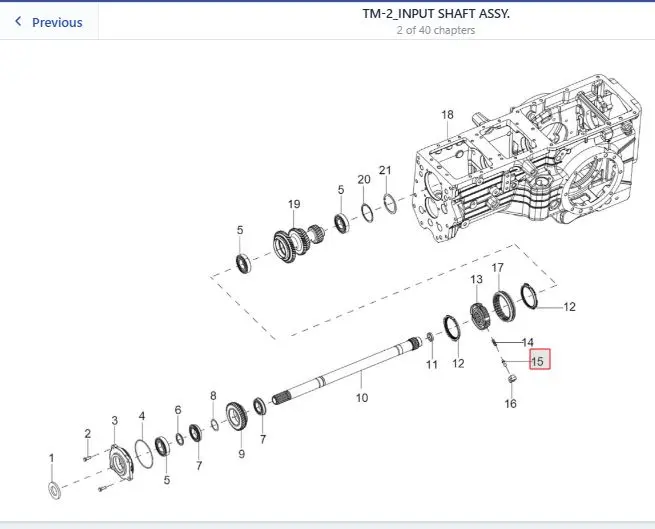Screen dimensions: 655x529
Task: Select callout 12 next to callout 11
Action: pyautogui.click(x=458, y=363)
